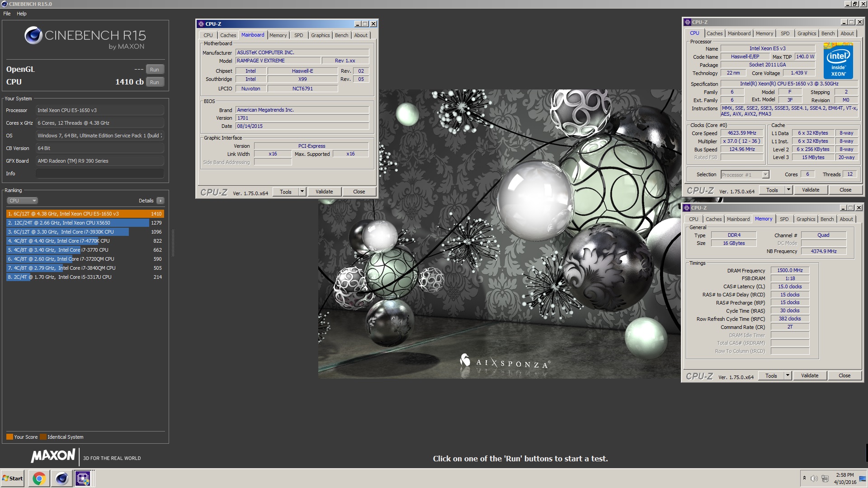Viewport: 868px width, 488px height.
Task: Click the MAXON logo at the bottom
Action: (x=53, y=456)
